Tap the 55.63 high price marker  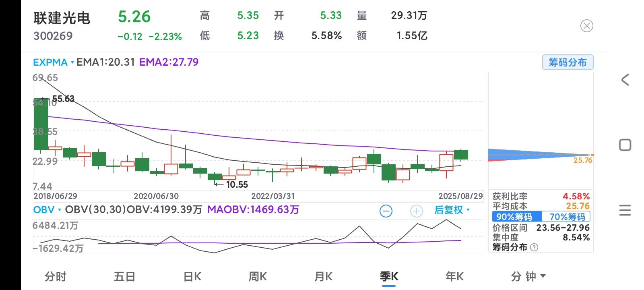click(63, 99)
